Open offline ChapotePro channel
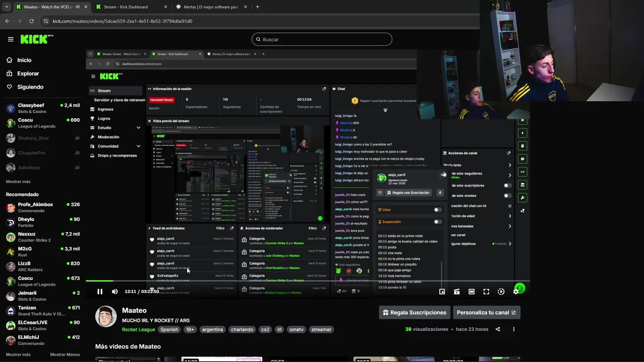The image size is (644, 362). tap(43, 153)
